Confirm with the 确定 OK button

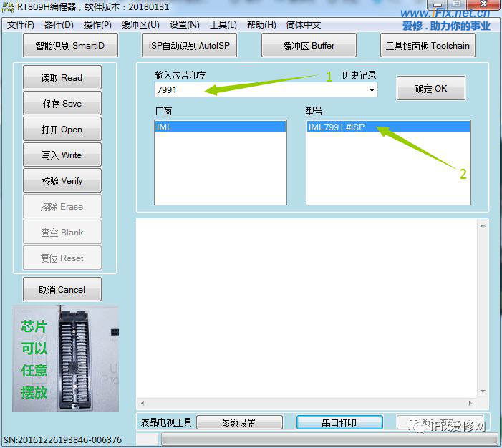click(431, 88)
